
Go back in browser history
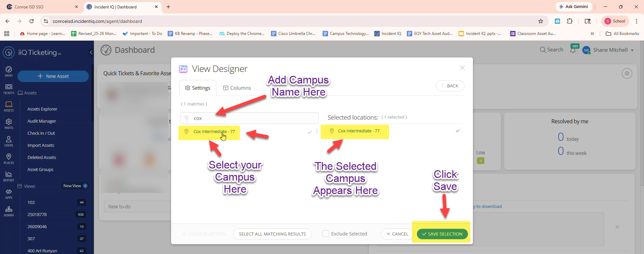[x=7, y=21]
